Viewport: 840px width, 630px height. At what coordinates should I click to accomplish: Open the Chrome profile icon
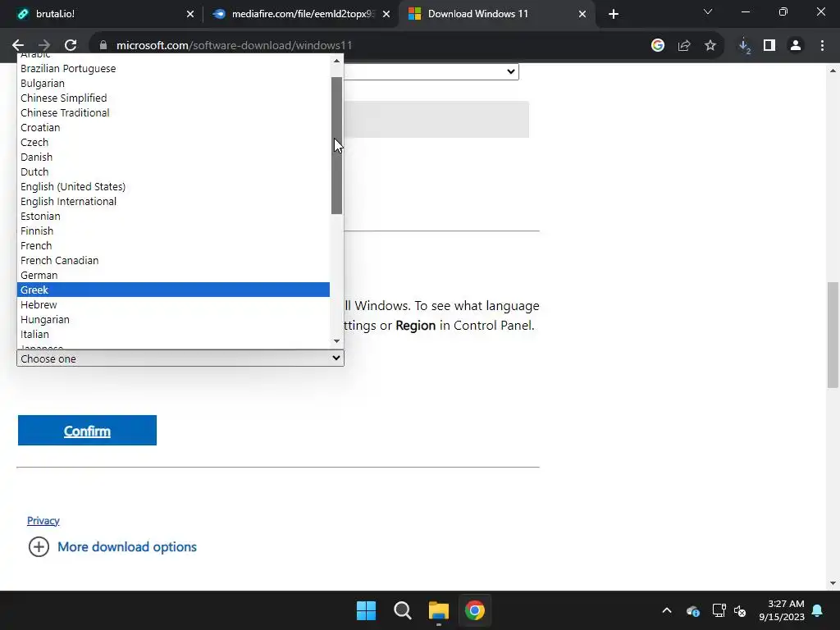(x=796, y=46)
